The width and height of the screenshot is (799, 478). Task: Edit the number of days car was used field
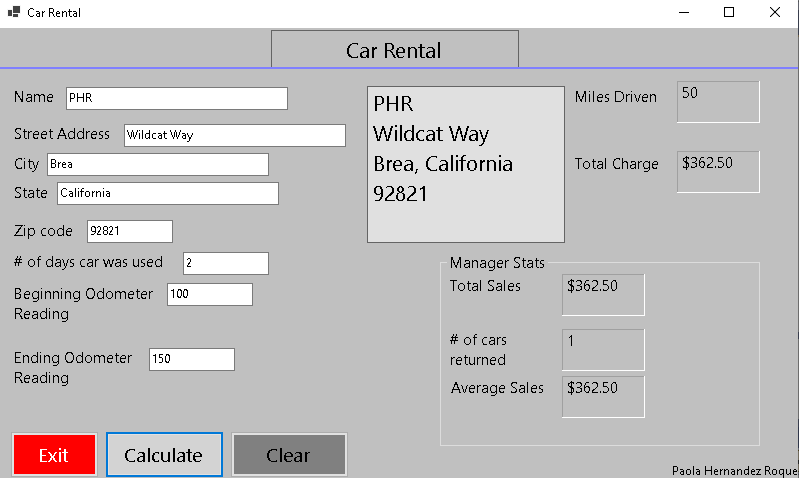(226, 263)
